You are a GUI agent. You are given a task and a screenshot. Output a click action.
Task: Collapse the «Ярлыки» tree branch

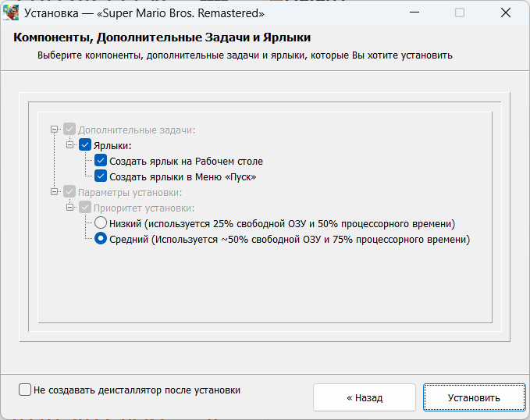click(x=69, y=145)
